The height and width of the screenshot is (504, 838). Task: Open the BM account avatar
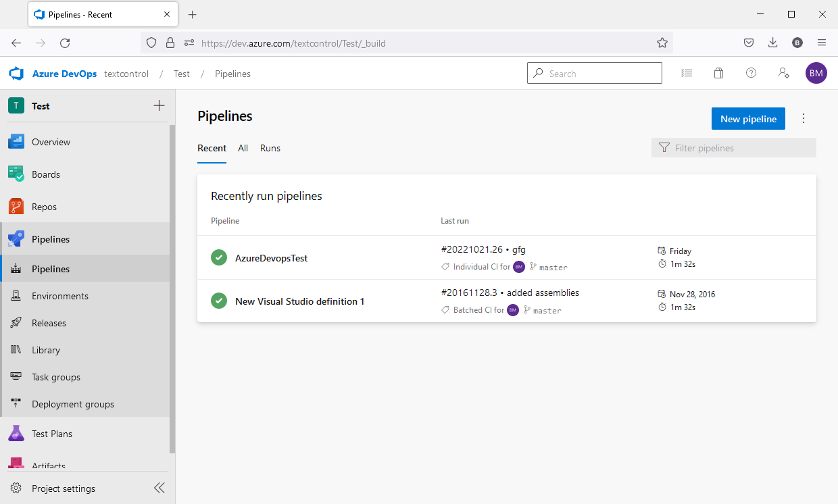click(816, 73)
